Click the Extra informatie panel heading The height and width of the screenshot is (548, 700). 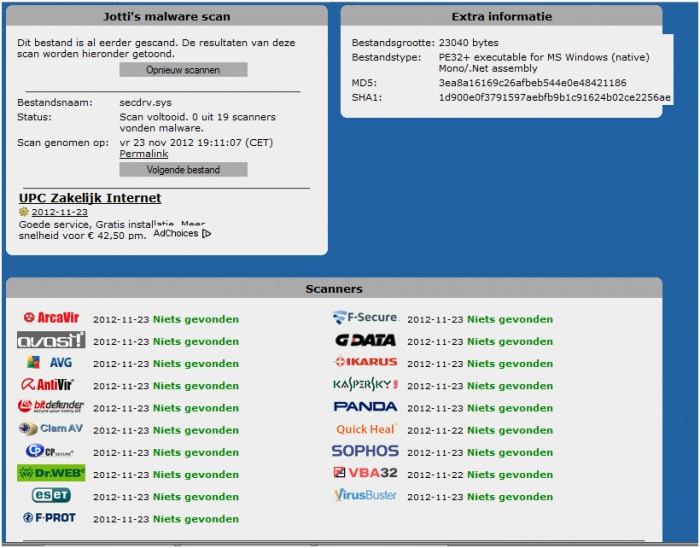[502, 17]
